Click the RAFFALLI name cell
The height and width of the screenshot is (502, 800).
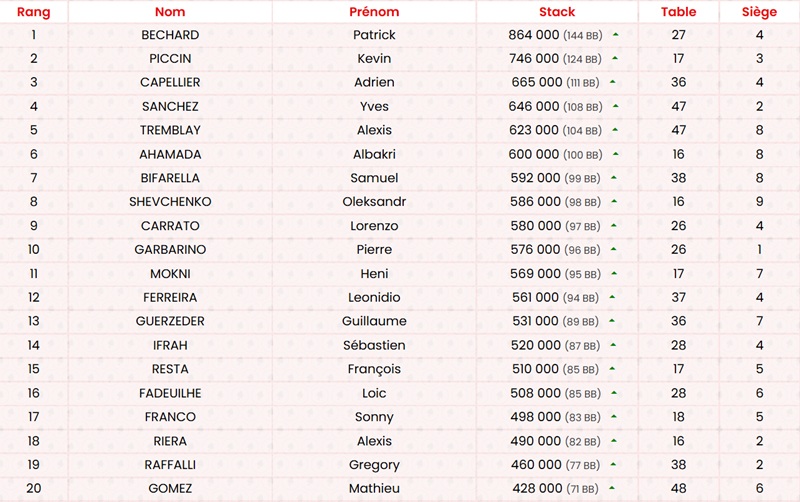pyautogui.click(x=170, y=465)
